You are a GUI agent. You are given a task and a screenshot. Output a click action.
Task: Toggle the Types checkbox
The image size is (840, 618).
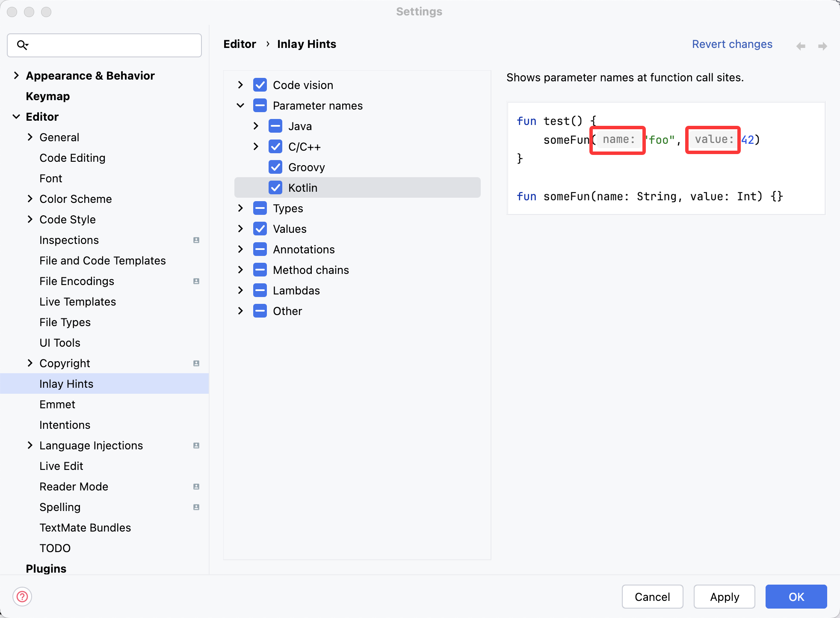(260, 208)
